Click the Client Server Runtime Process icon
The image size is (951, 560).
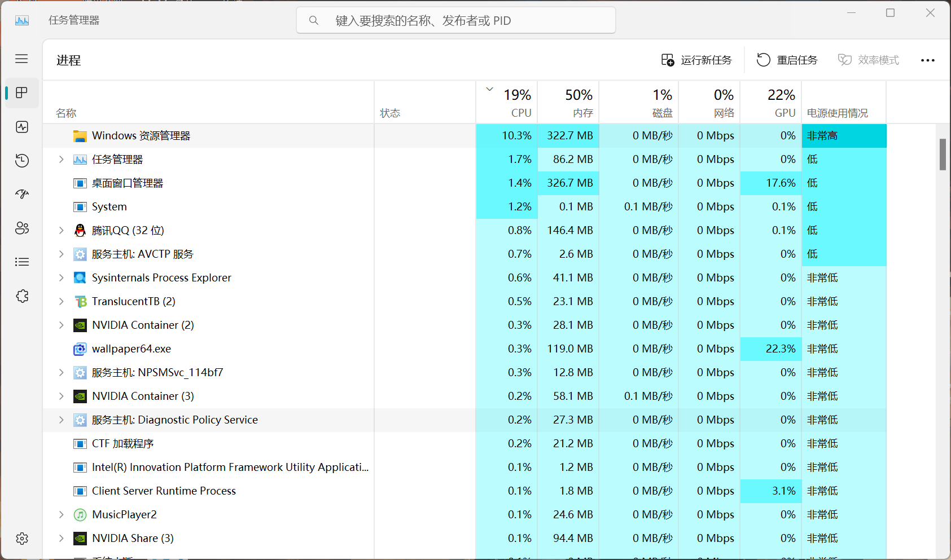click(80, 491)
